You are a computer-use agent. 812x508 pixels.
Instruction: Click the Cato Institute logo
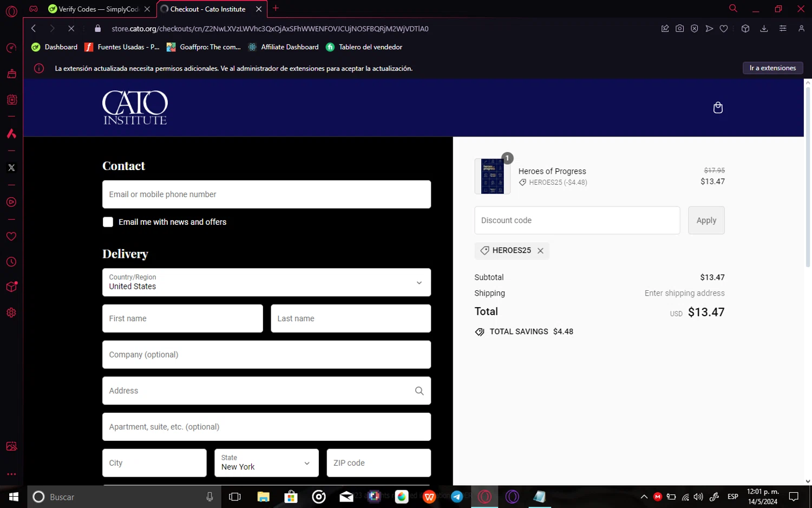click(x=135, y=107)
